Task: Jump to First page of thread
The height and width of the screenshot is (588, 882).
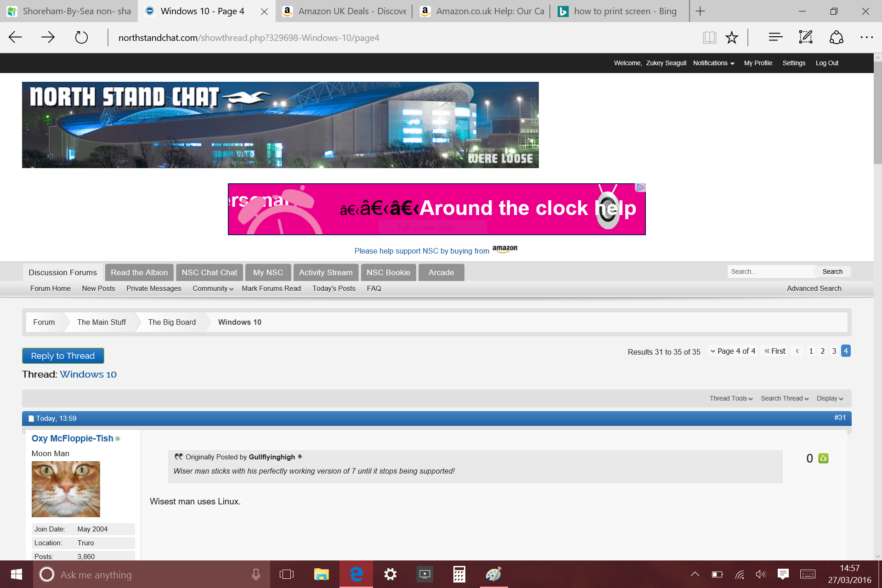Action: tap(775, 351)
